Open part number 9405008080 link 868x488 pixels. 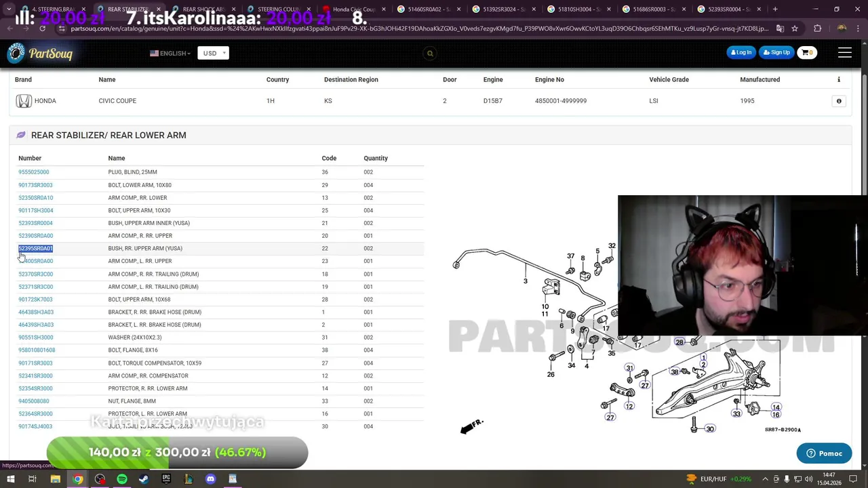[x=34, y=401]
